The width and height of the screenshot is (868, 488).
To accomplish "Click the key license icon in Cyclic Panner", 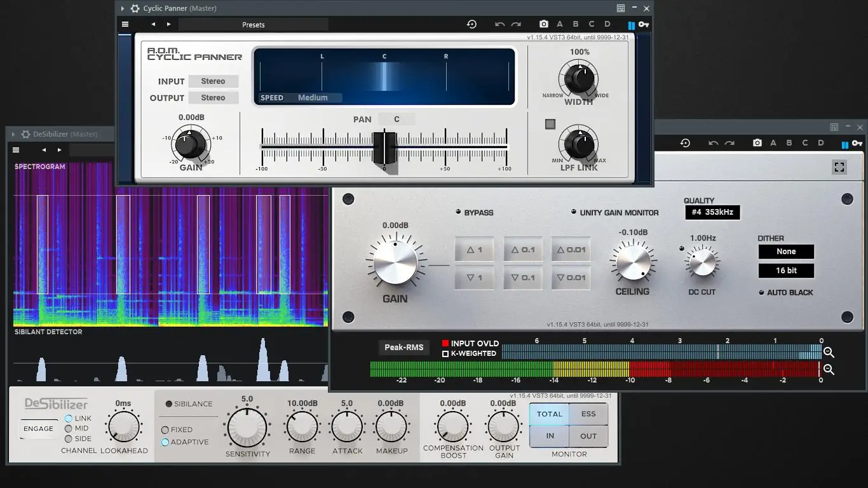I will 644,25.
